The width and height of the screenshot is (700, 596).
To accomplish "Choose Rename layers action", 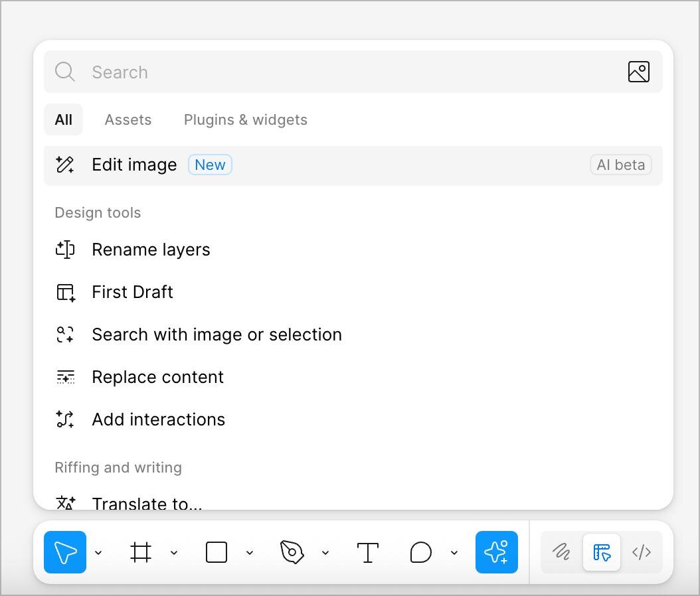I will coord(151,250).
